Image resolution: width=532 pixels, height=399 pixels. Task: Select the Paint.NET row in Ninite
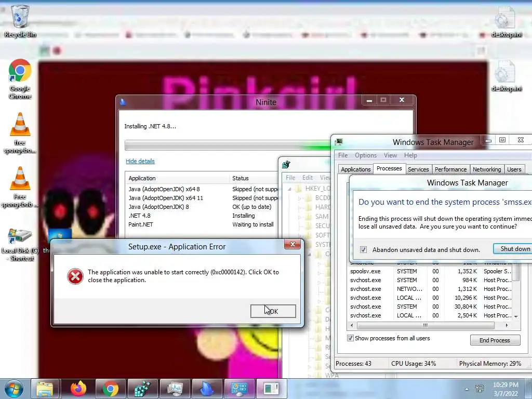point(202,224)
